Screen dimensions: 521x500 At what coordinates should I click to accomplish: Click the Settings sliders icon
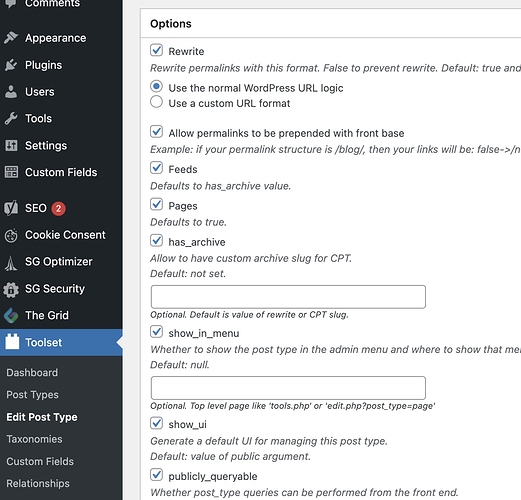click(11, 145)
